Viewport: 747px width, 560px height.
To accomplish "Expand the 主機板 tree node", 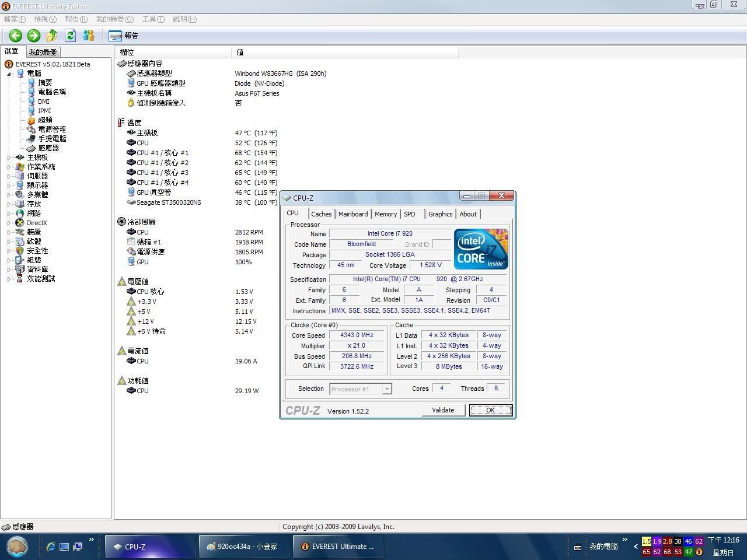I will click(9, 157).
